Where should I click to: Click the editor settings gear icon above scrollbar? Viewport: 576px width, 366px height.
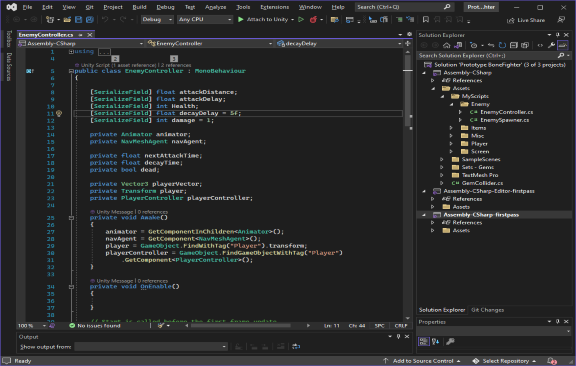click(x=409, y=34)
